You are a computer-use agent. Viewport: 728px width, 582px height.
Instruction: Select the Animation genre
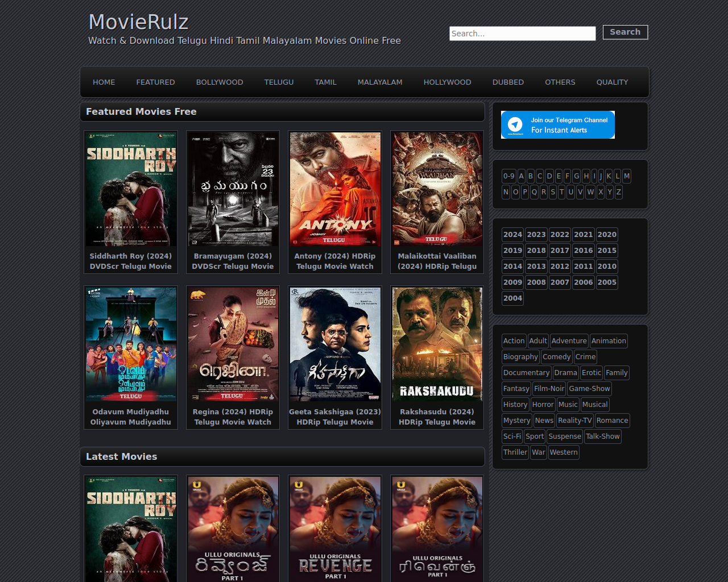pos(609,341)
